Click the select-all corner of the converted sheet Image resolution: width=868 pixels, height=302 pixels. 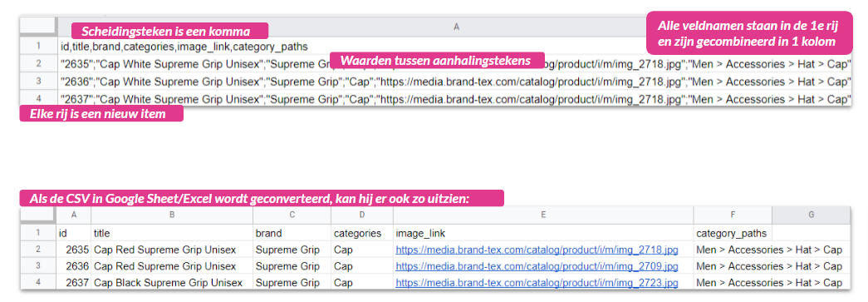[38, 215]
